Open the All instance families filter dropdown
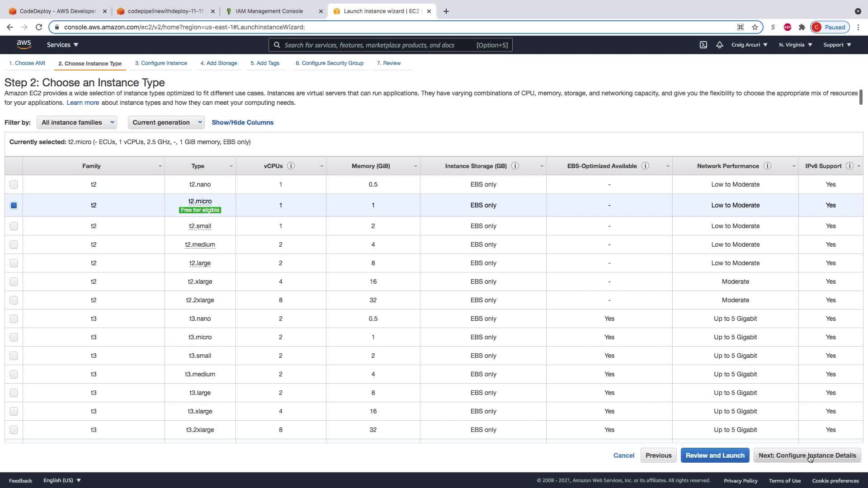This screenshot has width=868, height=488. [x=77, y=122]
